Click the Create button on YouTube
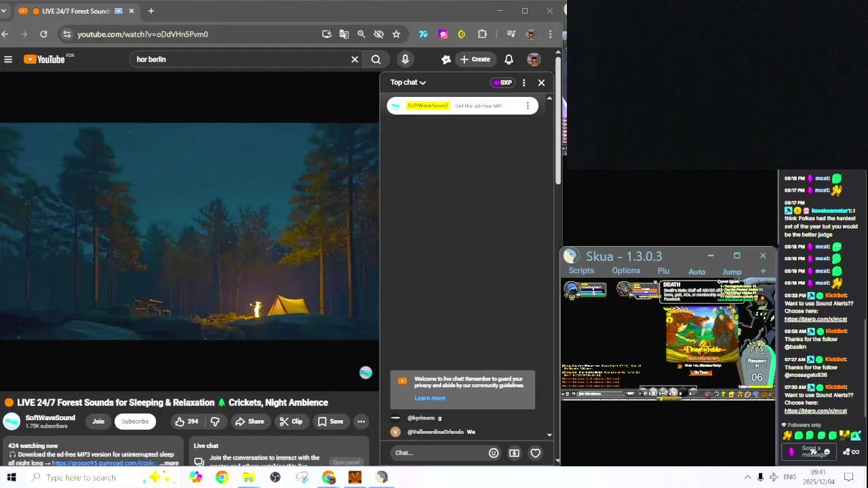The image size is (868, 488). [475, 60]
